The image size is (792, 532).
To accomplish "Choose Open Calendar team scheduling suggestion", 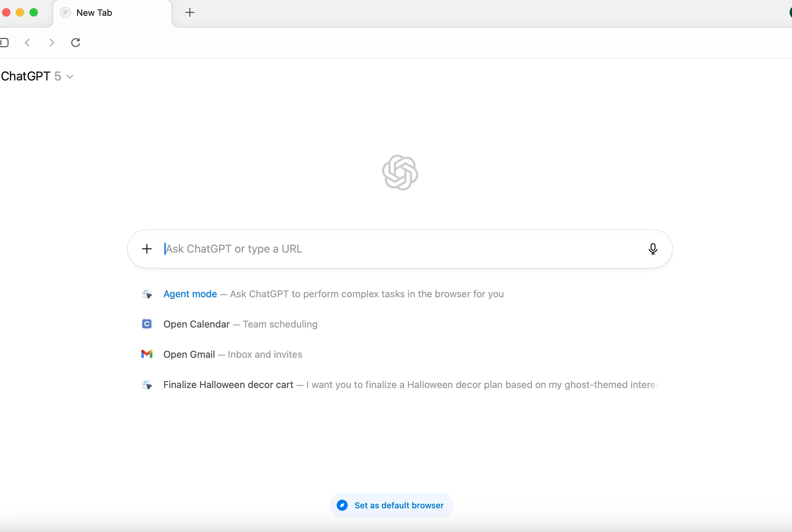I will coord(240,324).
